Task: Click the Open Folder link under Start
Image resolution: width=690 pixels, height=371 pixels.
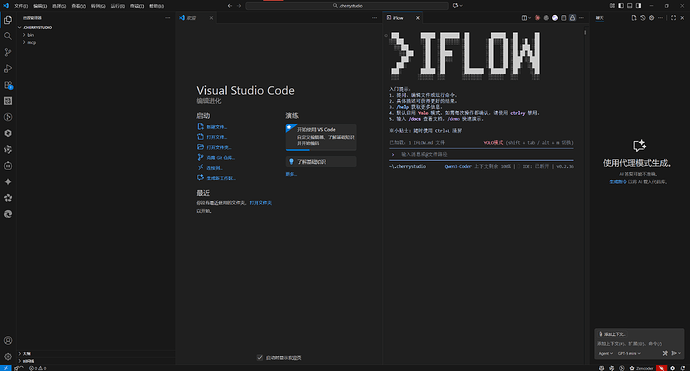Action: click(x=214, y=147)
